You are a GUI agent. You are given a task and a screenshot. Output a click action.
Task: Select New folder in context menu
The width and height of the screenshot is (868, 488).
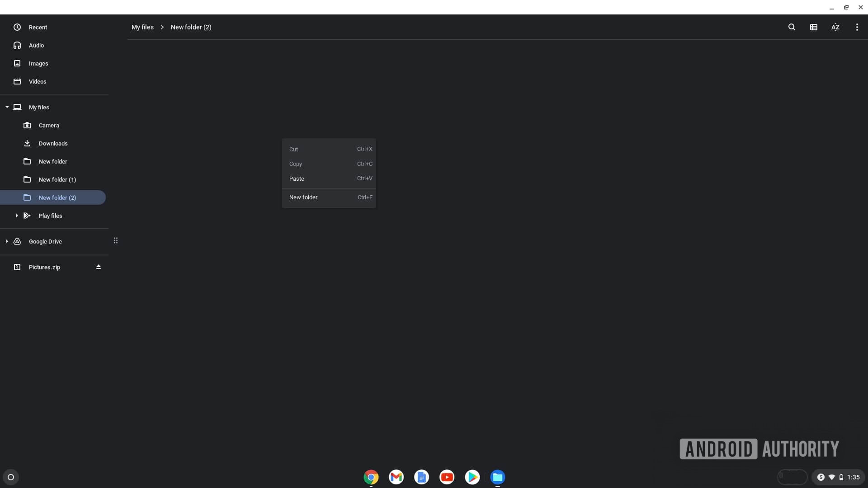click(303, 197)
